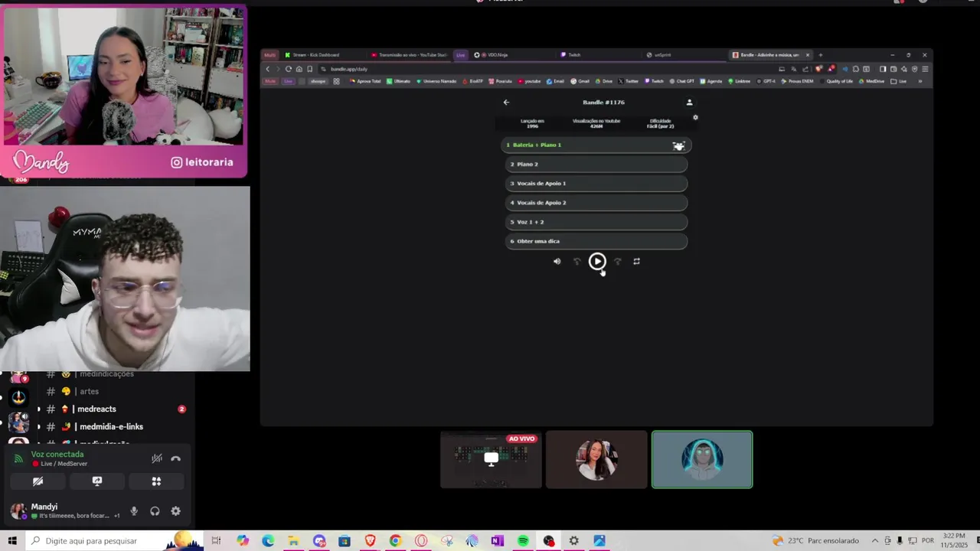Select the 'AO VIVO' screen share thumbnail
980x551 pixels.
tap(491, 460)
